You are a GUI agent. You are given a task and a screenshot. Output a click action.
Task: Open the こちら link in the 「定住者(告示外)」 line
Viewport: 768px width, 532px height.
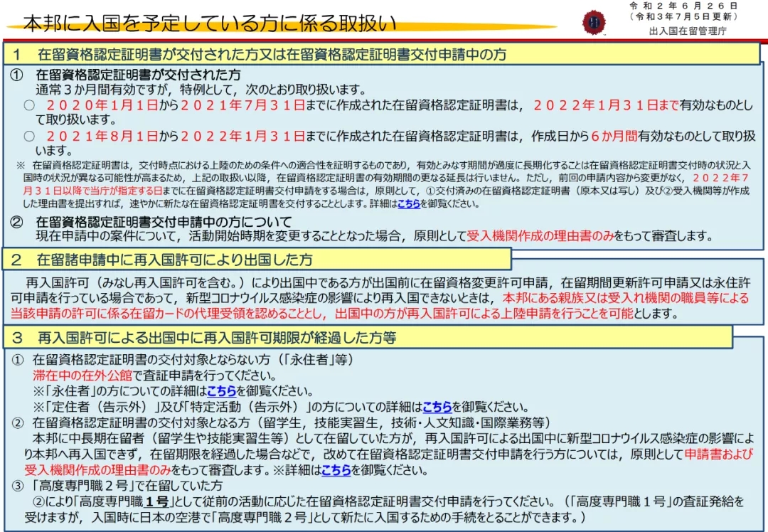pyautogui.click(x=437, y=407)
